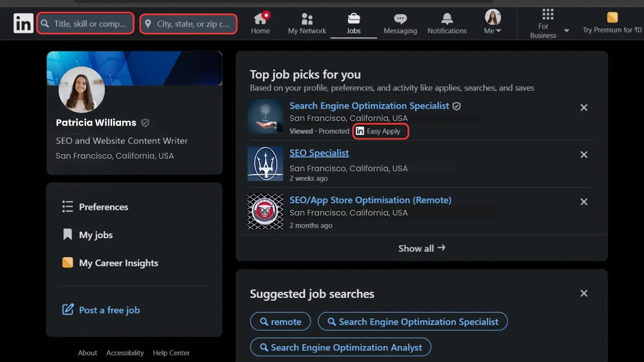Click Post a free job
Image resolution: width=644 pixels, height=362 pixels.
coord(109,310)
